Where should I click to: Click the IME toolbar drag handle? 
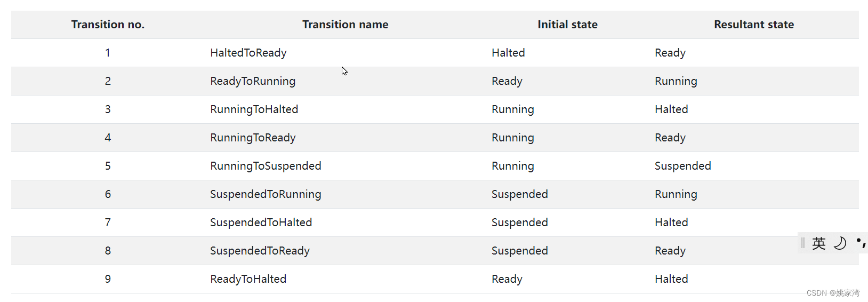tap(802, 243)
